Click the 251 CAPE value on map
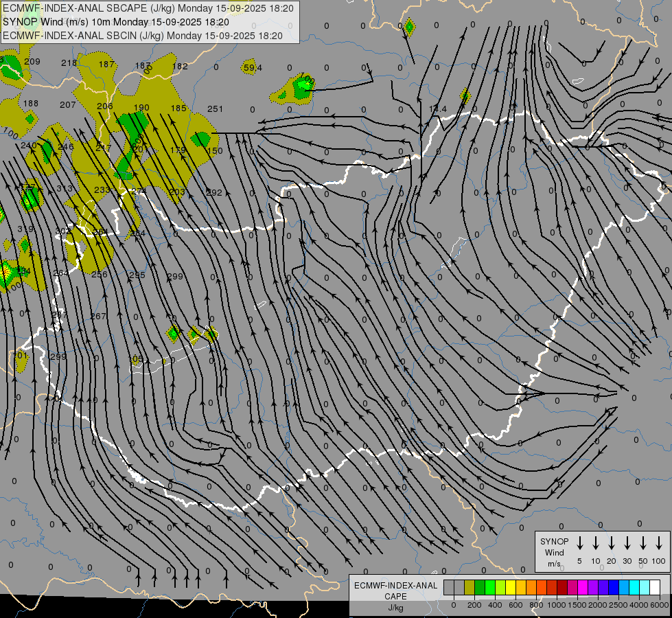The image size is (672, 618). [x=216, y=108]
